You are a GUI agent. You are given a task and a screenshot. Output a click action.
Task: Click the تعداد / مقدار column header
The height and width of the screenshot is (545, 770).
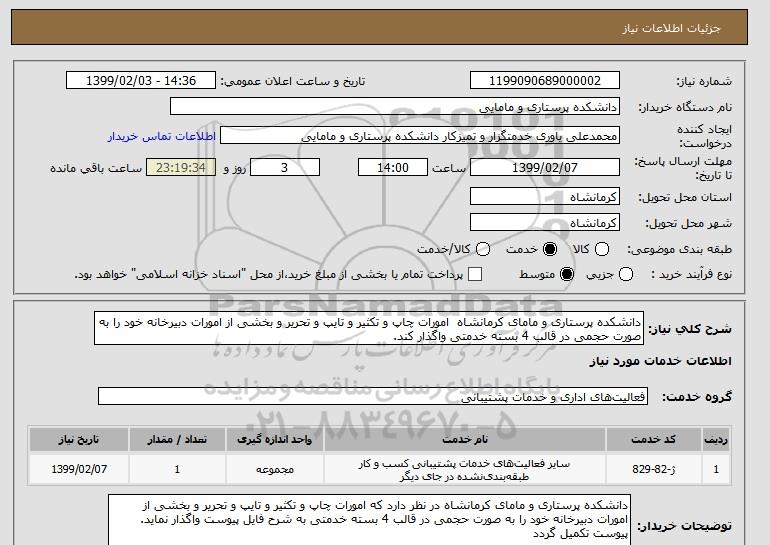177,439
